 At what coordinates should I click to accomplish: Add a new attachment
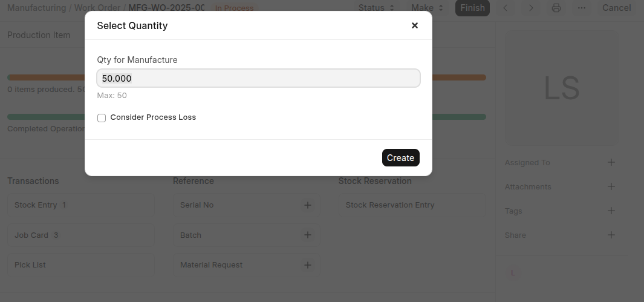(x=611, y=186)
